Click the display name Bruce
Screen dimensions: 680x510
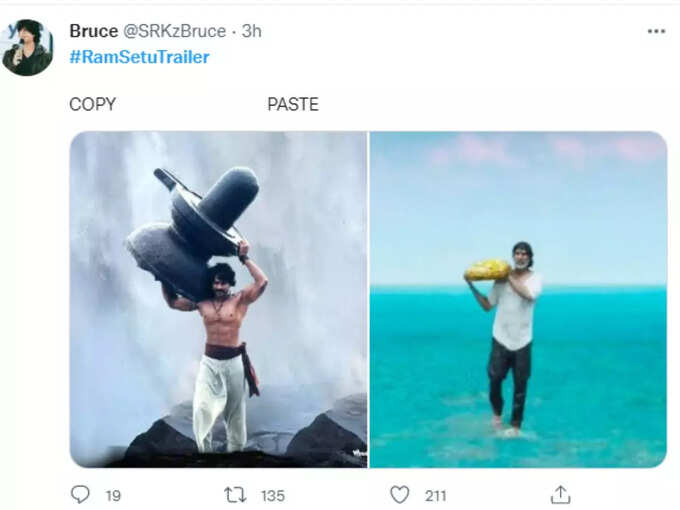(x=94, y=31)
